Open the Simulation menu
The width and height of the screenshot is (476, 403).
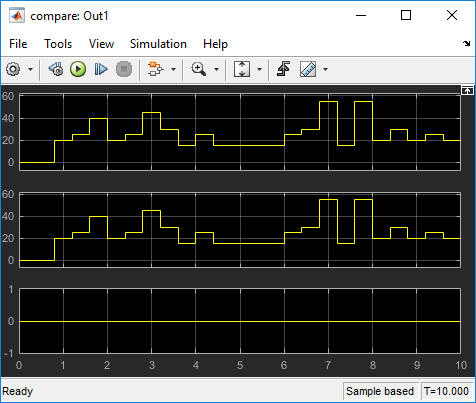158,44
